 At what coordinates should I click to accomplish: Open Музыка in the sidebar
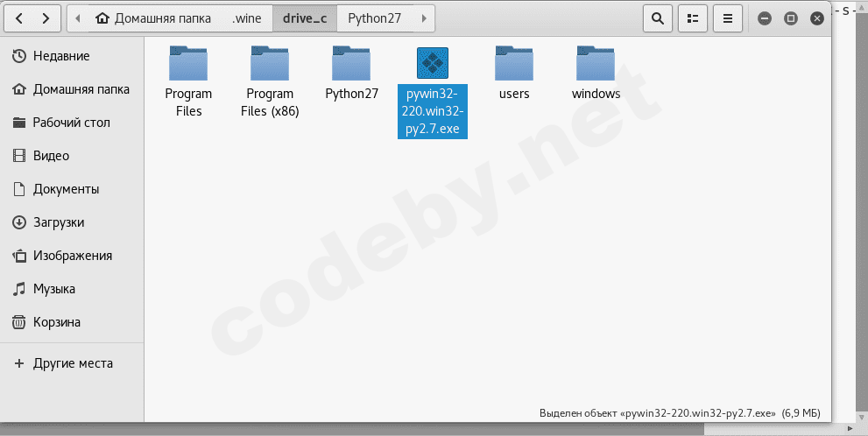click(72, 288)
